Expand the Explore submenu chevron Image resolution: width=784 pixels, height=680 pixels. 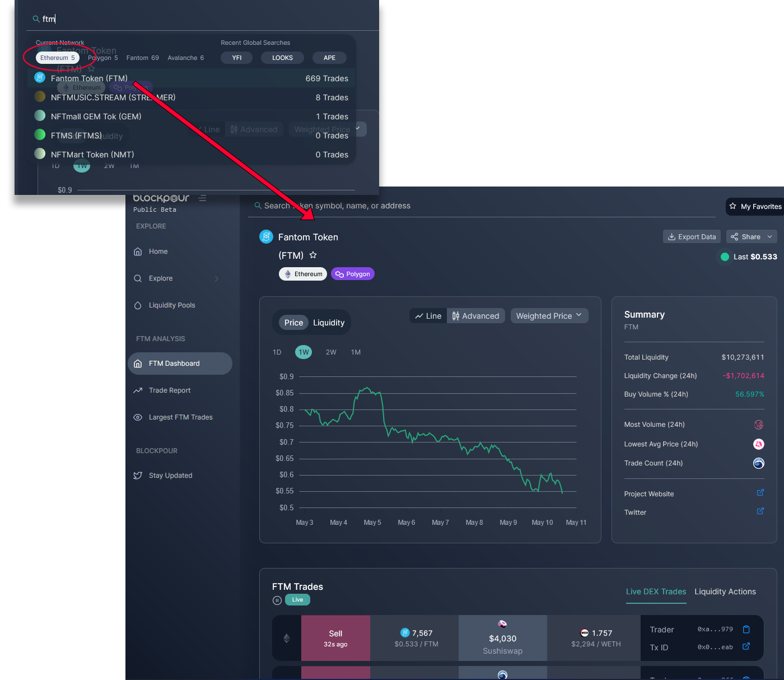point(217,278)
